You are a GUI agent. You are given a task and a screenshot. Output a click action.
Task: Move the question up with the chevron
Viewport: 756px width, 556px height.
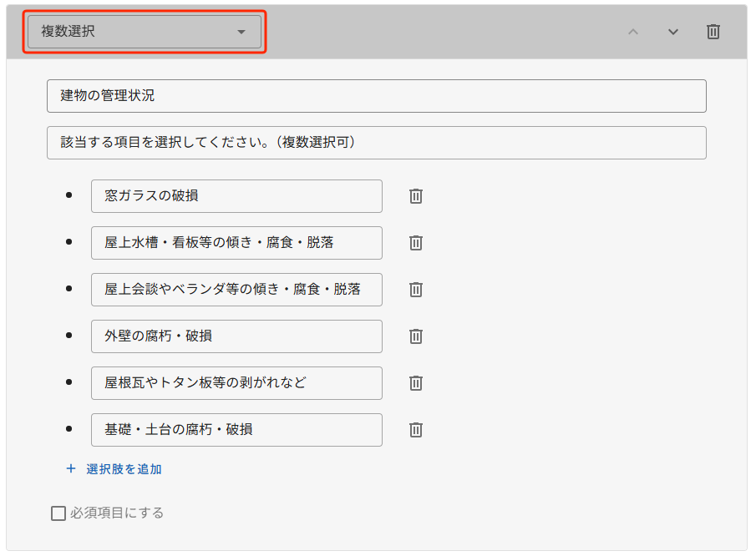click(633, 32)
